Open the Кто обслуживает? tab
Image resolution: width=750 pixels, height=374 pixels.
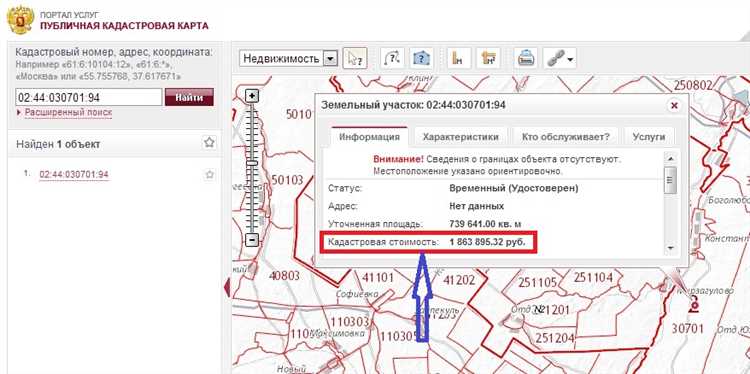pyautogui.click(x=566, y=137)
